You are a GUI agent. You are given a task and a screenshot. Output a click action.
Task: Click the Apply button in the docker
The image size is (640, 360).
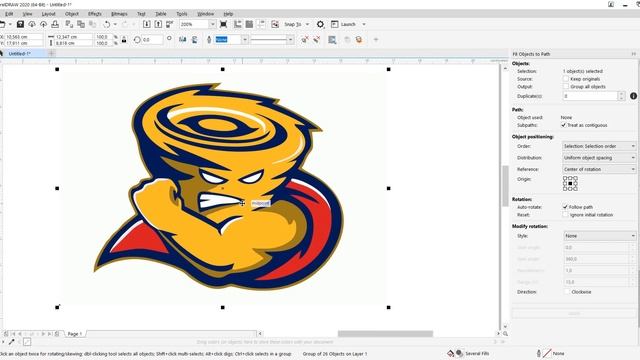click(x=574, y=313)
